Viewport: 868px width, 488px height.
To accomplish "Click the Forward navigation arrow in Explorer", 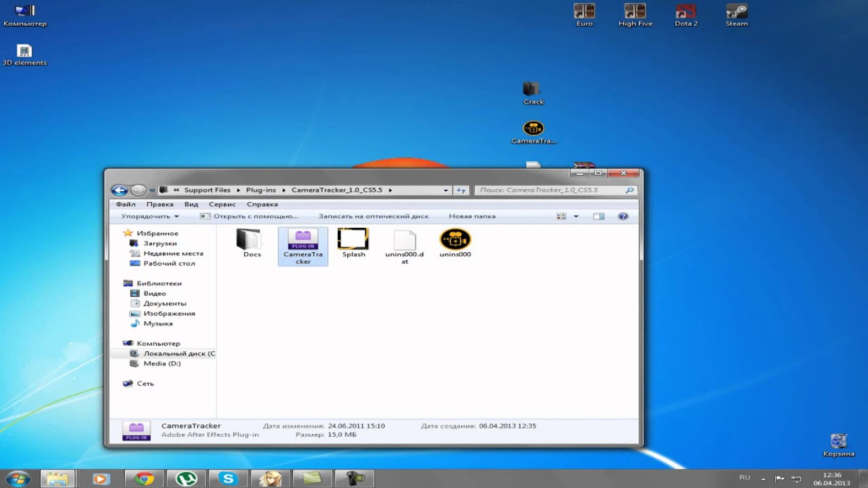I will [x=138, y=190].
